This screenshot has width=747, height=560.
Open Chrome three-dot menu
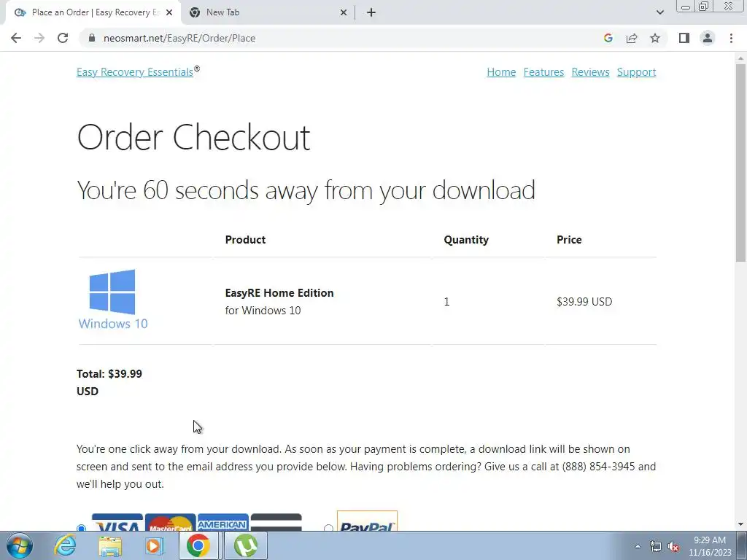[731, 38]
